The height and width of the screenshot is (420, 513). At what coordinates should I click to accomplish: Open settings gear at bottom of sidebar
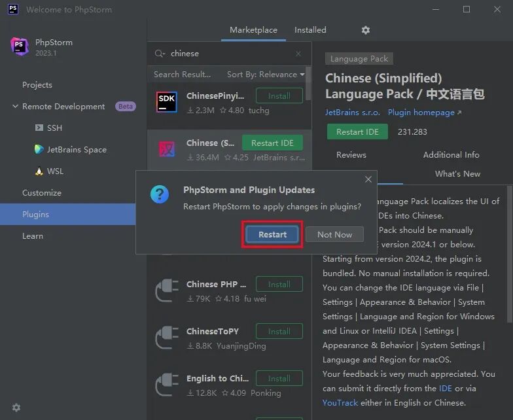pos(16,407)
